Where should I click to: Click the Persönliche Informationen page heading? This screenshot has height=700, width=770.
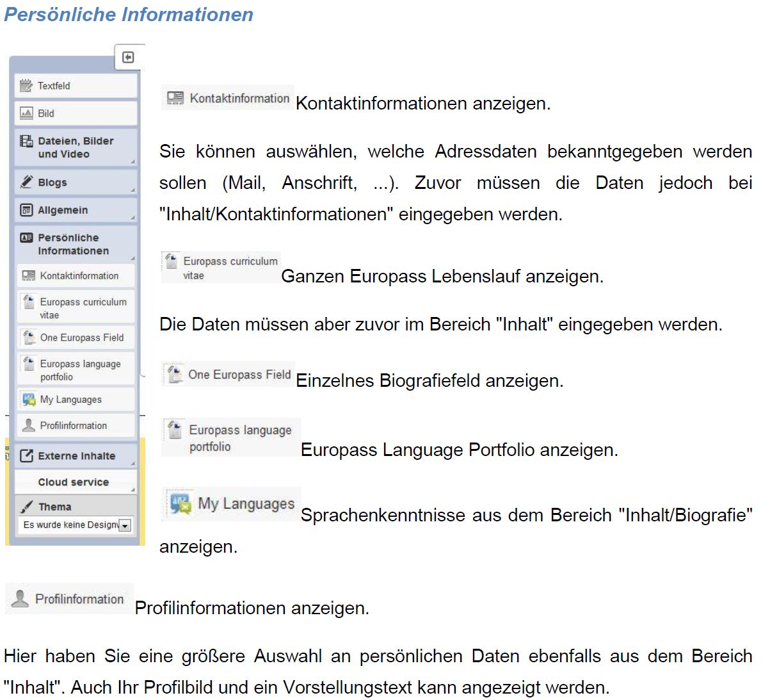(x=129, y=14)
